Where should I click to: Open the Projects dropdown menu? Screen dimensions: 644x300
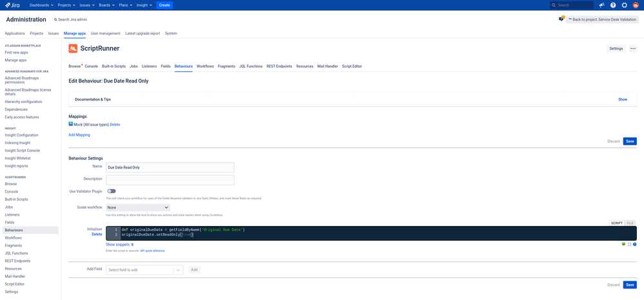66,5
